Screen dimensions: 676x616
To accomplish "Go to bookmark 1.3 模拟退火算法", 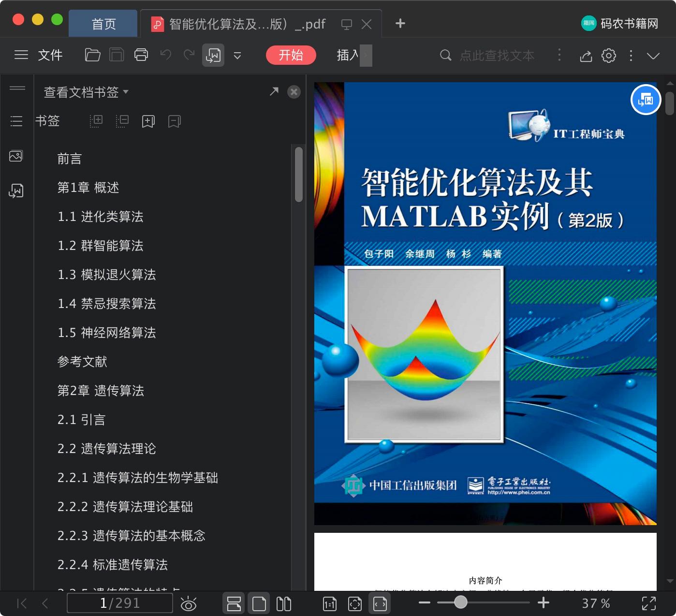I will pyautogui.click(x=107, y=275).
